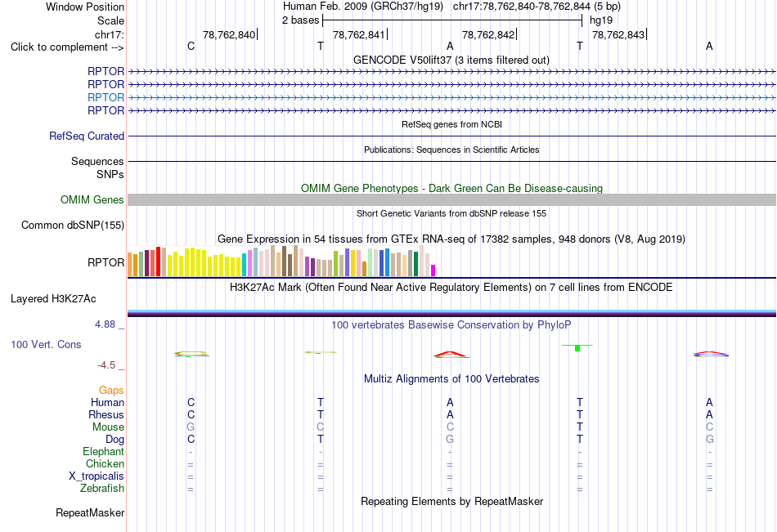Image resolution: width=777 pixels, height=532 pixels.
Task: Click the chr17:78,762,840-78,762,844 (5 bp) header
Action: [537, 7]
